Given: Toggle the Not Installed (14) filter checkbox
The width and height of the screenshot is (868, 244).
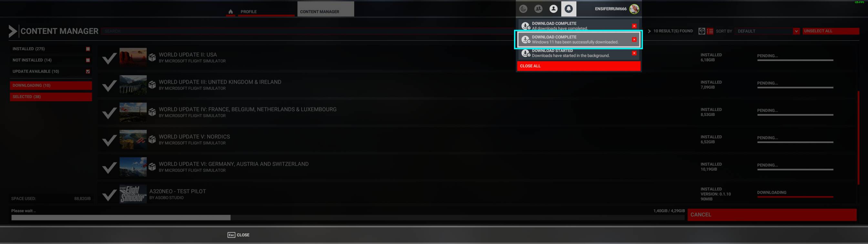Looking at the screenshot, I should pyautogui.click(x=88, y=60).
